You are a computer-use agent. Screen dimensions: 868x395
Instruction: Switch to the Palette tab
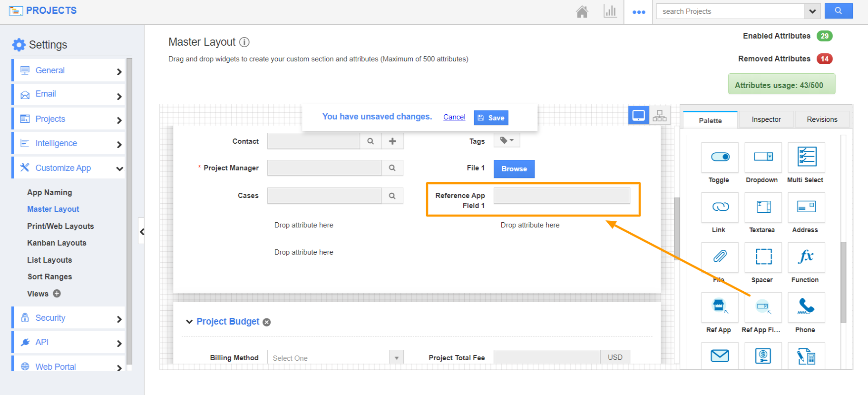(x=710, y=120)
